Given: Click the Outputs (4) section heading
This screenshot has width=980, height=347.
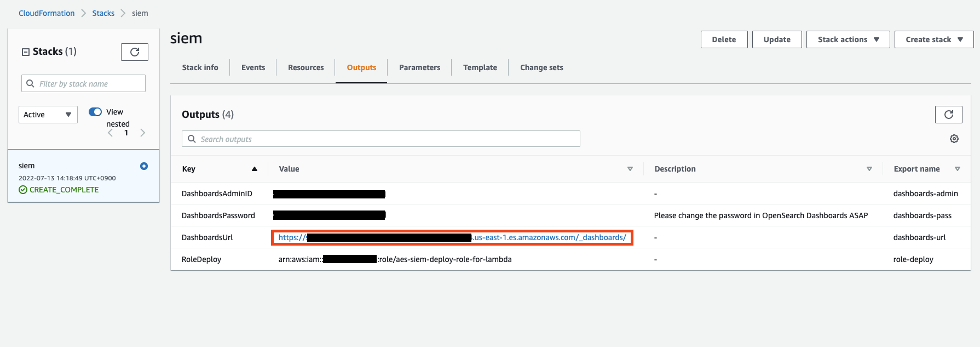Looking at the screenshot, I should pyautogui.click(x=207, y=114).
